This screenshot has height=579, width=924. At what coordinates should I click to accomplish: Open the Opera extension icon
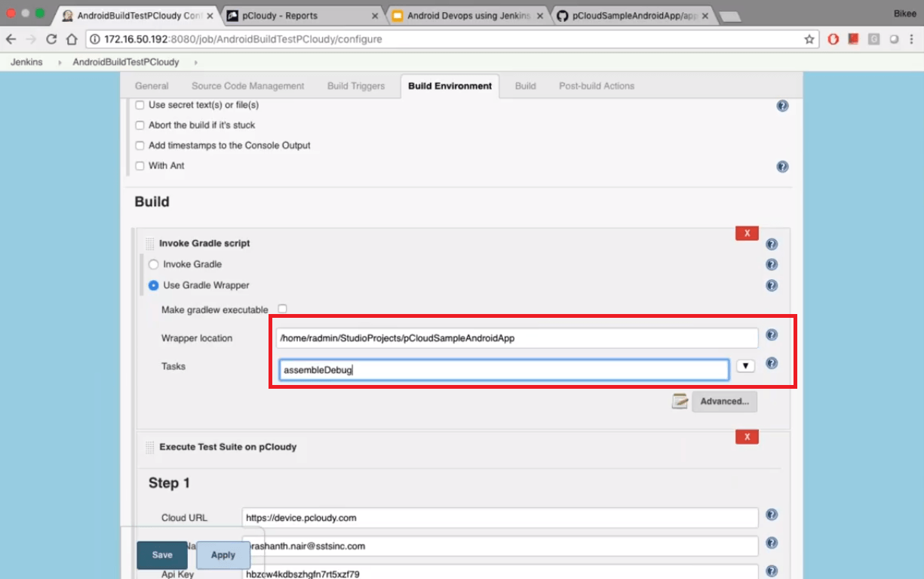tap(833, 39)
